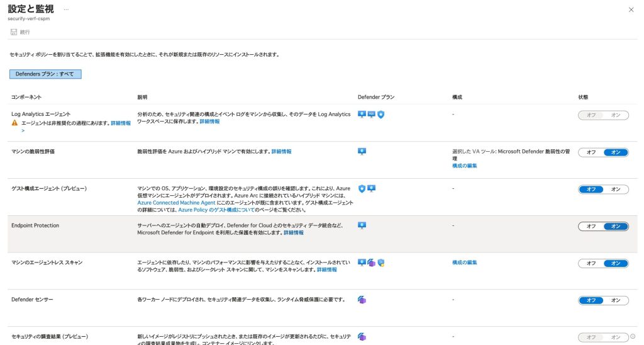
Task: Click the shield icon in ゲスト構成エージェント row
Action: point(362,188)
